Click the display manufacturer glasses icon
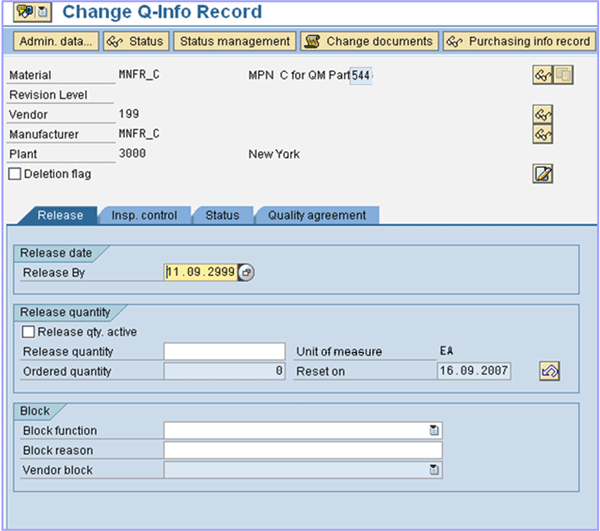This screenshot has height=531, width=600. tap(543, 134)
